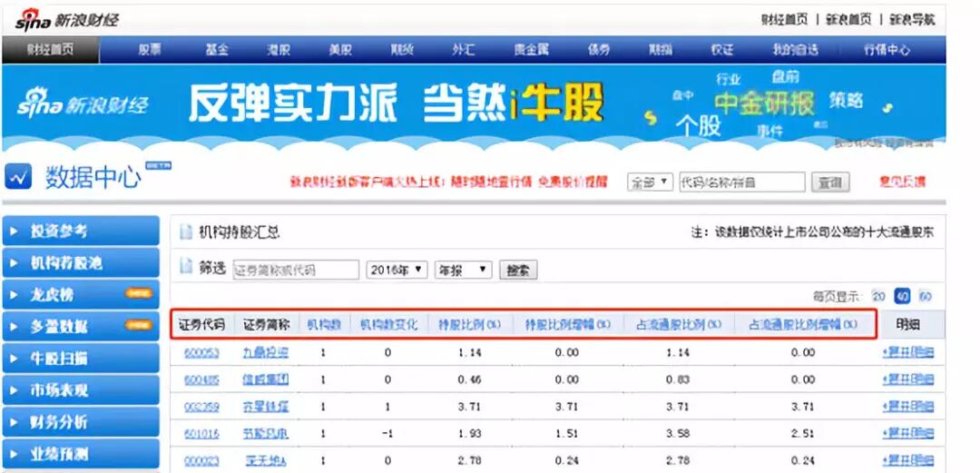980x473 pixels.
Task: Open the 意见反馈 link
Action: click(x=903, y=182)
